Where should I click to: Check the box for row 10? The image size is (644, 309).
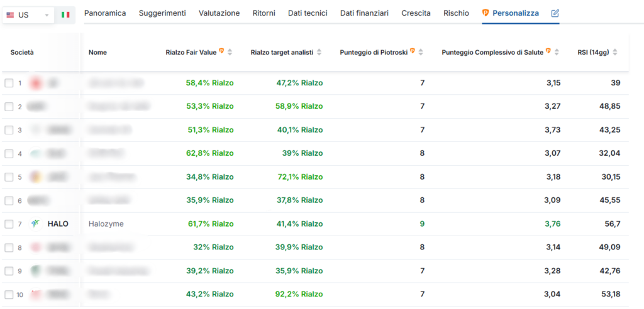pyautogui.click(x=9, y=295)
